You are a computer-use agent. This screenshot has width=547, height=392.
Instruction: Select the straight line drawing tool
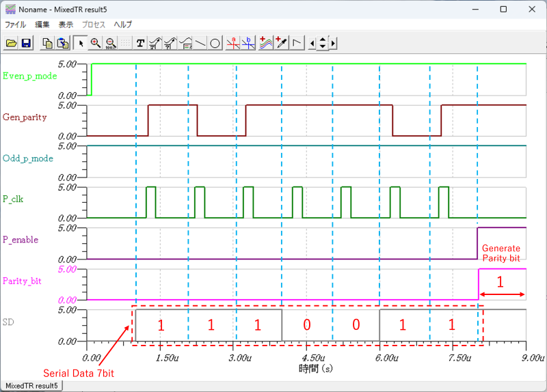point(200,43)
